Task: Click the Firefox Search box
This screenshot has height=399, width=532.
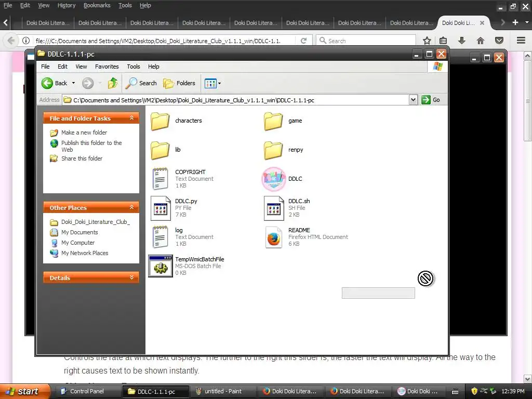Action: pyautogui.click(x=366, y=41)
